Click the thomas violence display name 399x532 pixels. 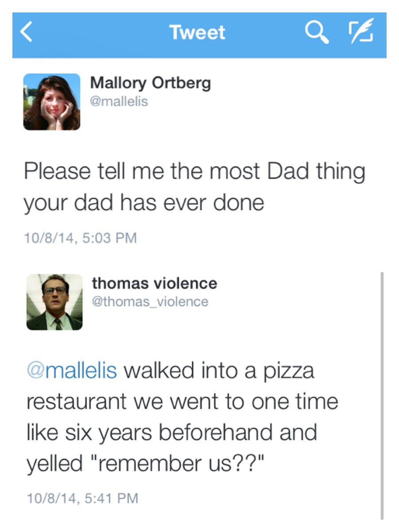(x=154, y=283)
